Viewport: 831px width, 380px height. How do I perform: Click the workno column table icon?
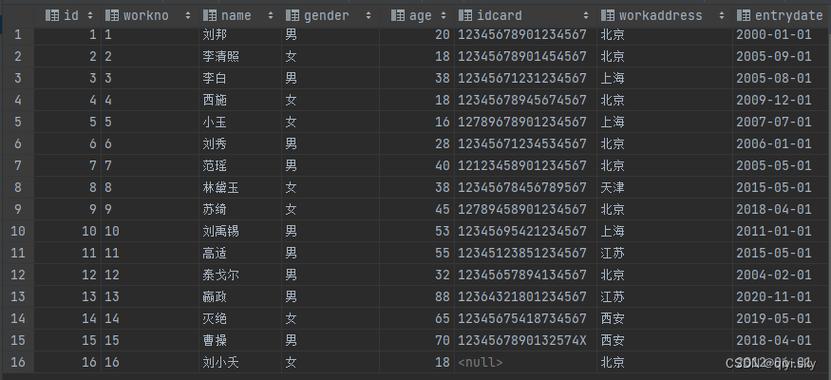[112, 16]
